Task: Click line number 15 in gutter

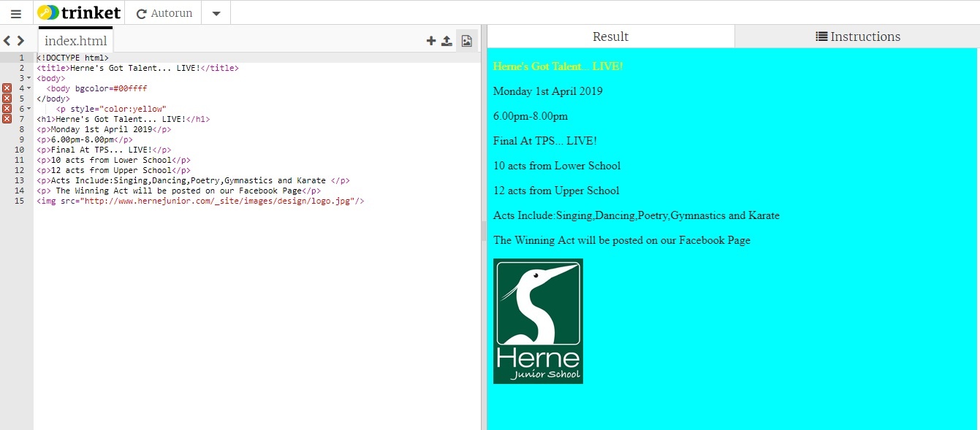Action: coord(20,201)
